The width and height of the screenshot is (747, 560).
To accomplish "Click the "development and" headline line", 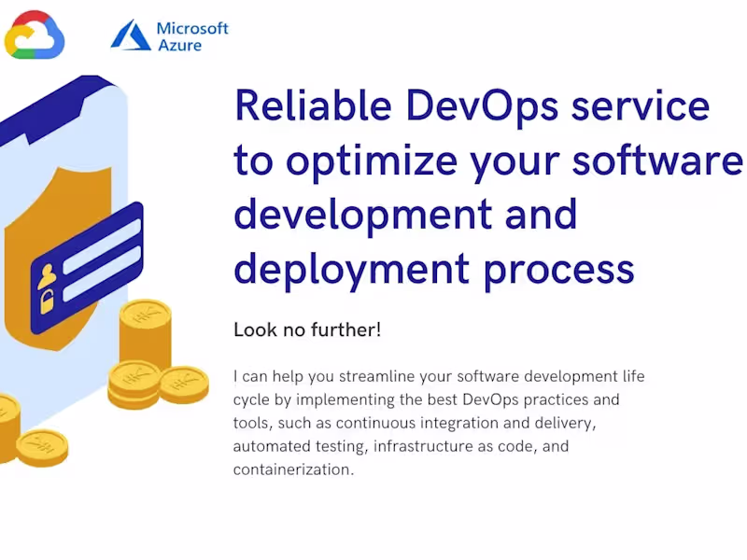I will (x=406, y=215).
